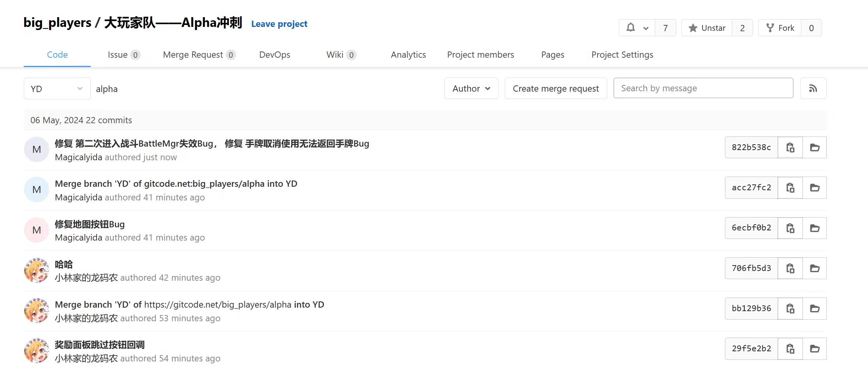This screenshot has width=868, height=370.
Task: View the watcher count of 7
Action: (x=666, y=28)
